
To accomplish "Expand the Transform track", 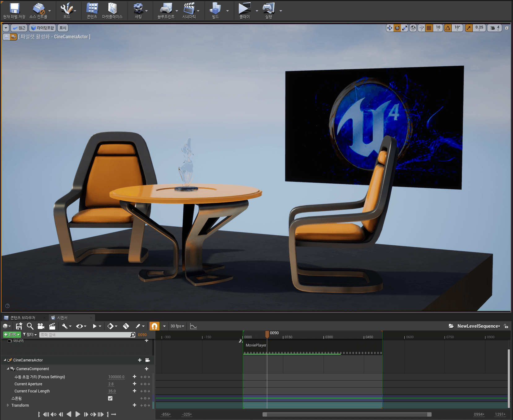I will (8, 405).
